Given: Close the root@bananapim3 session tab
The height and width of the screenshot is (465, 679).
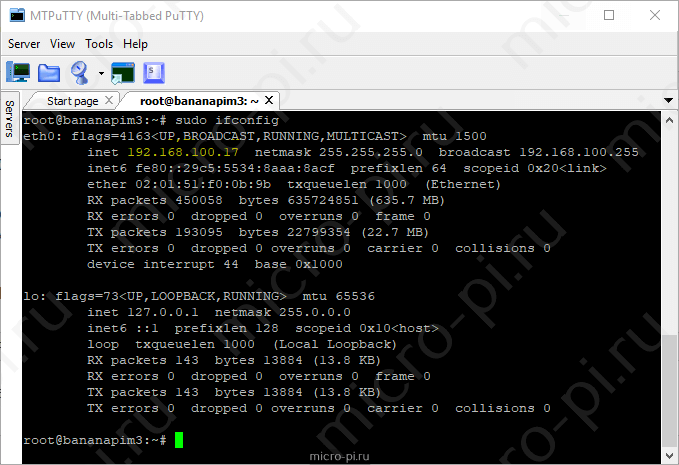Looking at the screenshot, I should tap(269, 100).
